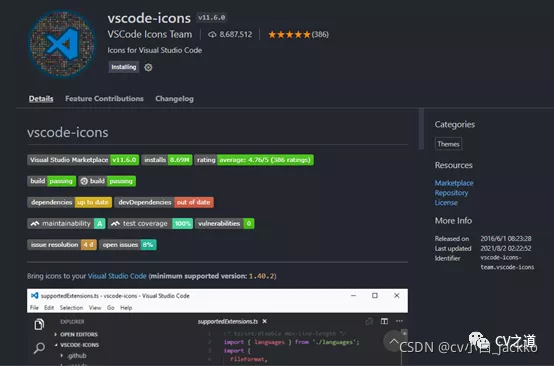Open the extension manage gear icon
Screen dimensions: 554x366
tap(148, 67)
